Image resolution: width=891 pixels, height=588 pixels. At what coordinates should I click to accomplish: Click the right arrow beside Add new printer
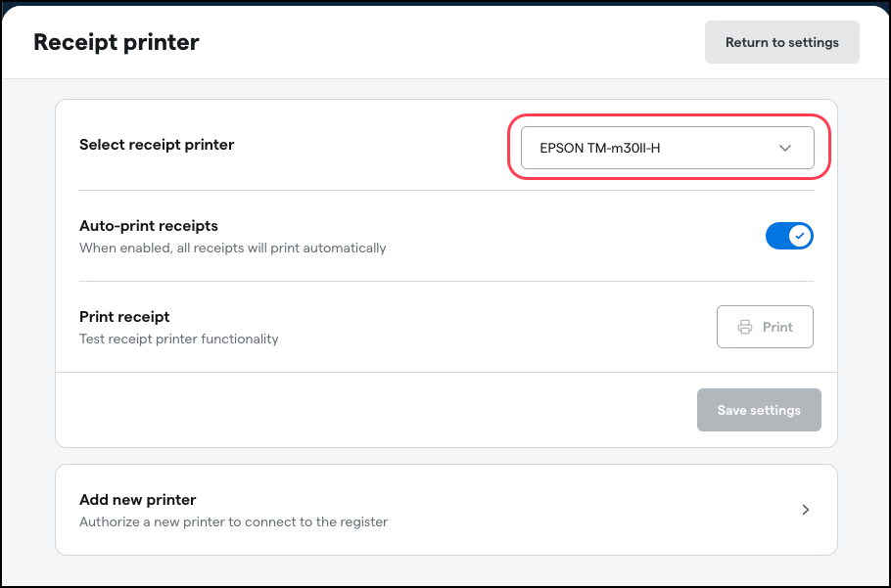coord(806,509)
